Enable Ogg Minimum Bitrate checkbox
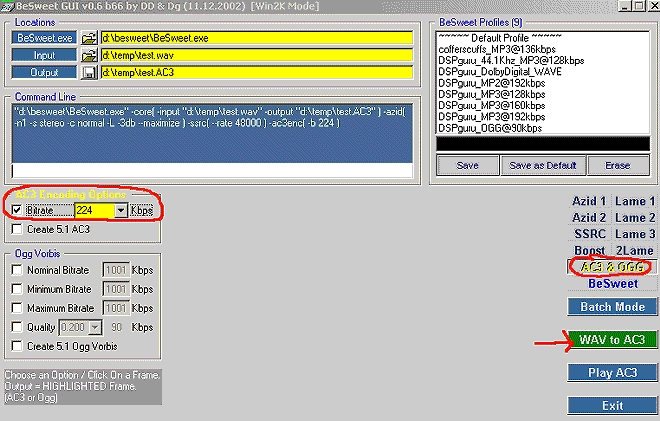The height and width of the screenshot is (421, 660). coord(17,289)
